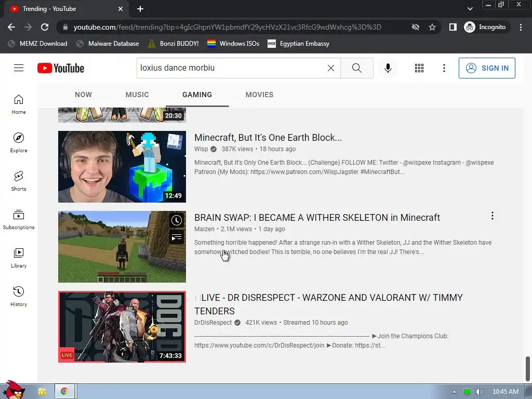Screen dimensions: 532x399
Task: Open the taskbar file explorer icon
Action: coord(42,392)
